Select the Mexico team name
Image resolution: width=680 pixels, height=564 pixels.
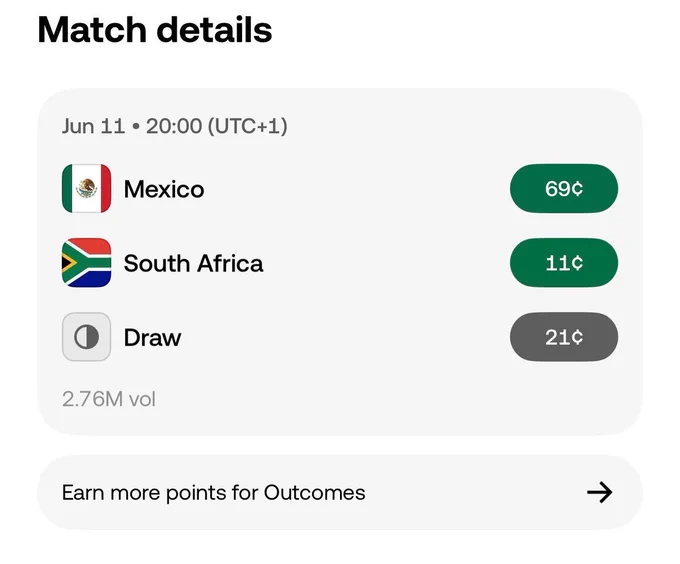click(164, 189)
